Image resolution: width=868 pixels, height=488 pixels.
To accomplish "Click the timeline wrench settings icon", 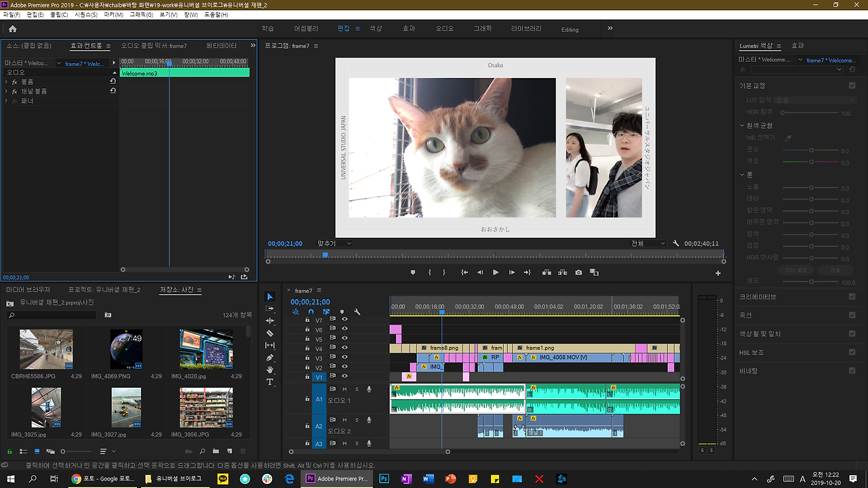I will 357,312.
